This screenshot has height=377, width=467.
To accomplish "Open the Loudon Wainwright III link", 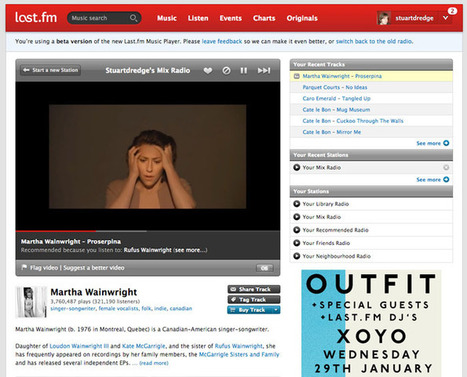I will click(x=79, y=346).
